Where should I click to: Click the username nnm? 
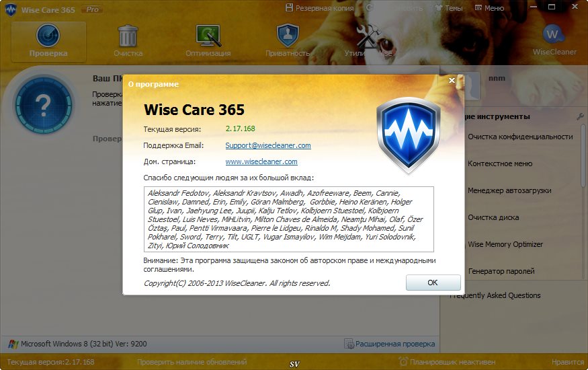pos(497,79)
